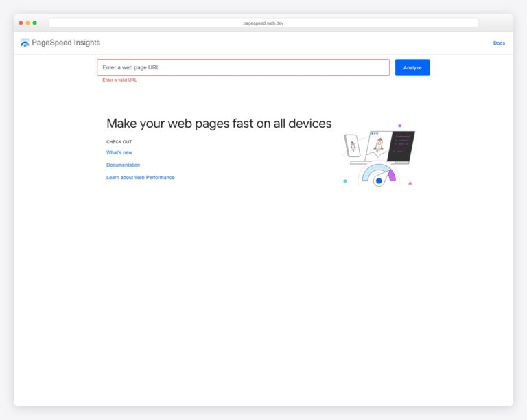Click the 'Make your web pages fast' heading
Screen dimensions: 527x420
219,124
